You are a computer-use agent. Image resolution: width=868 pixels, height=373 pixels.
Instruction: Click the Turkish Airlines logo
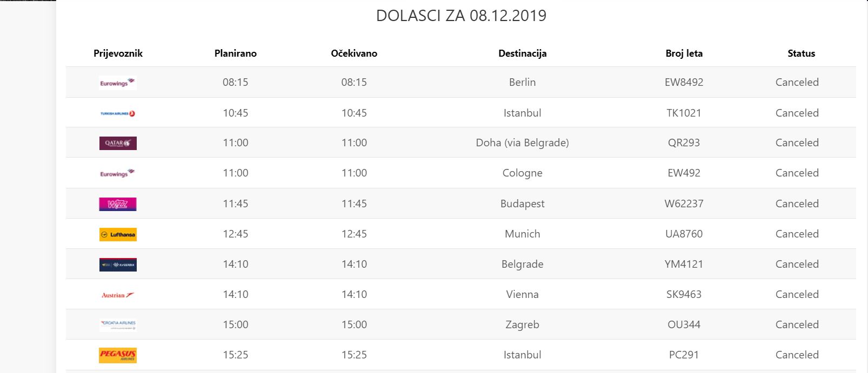click(118, 113)
